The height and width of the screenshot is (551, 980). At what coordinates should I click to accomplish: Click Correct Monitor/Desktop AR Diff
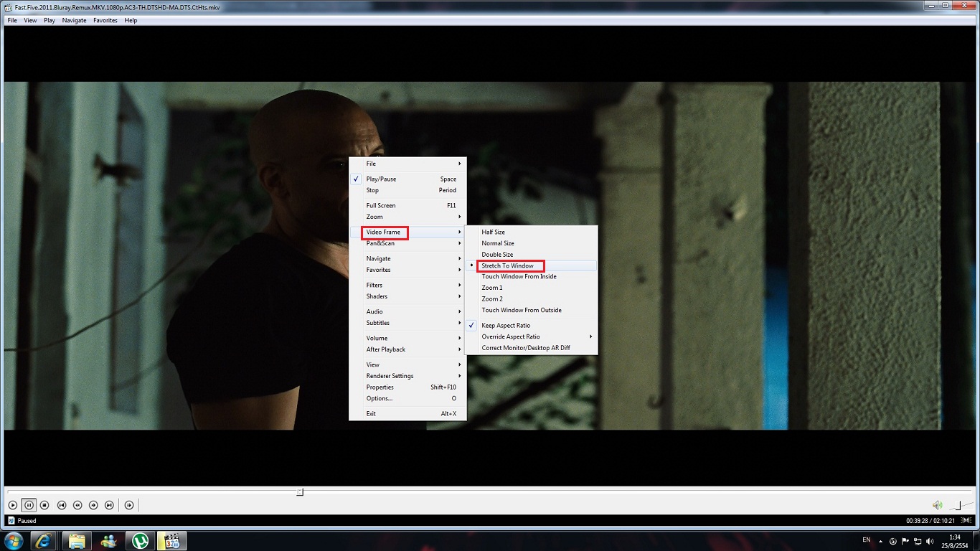(x=531, y=348)
